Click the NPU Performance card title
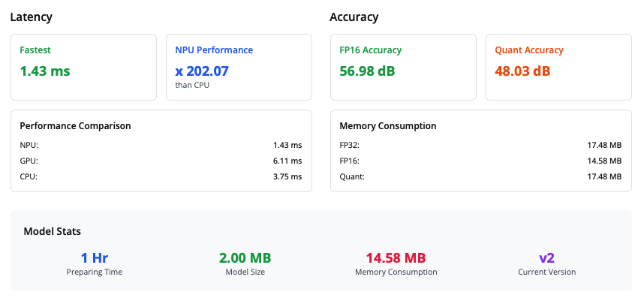This screenshot has height=304, width=644. (214, 50)
